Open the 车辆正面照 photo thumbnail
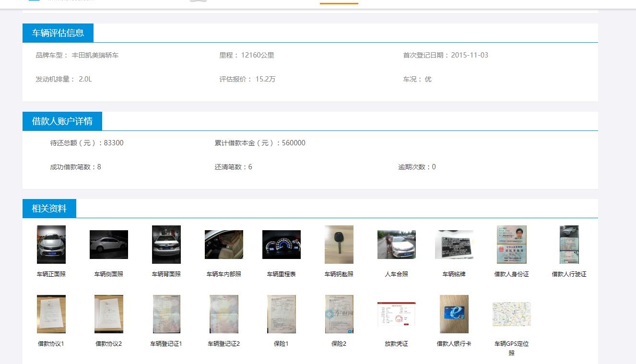The image size is (636, 364). click(x=51, y=245)
